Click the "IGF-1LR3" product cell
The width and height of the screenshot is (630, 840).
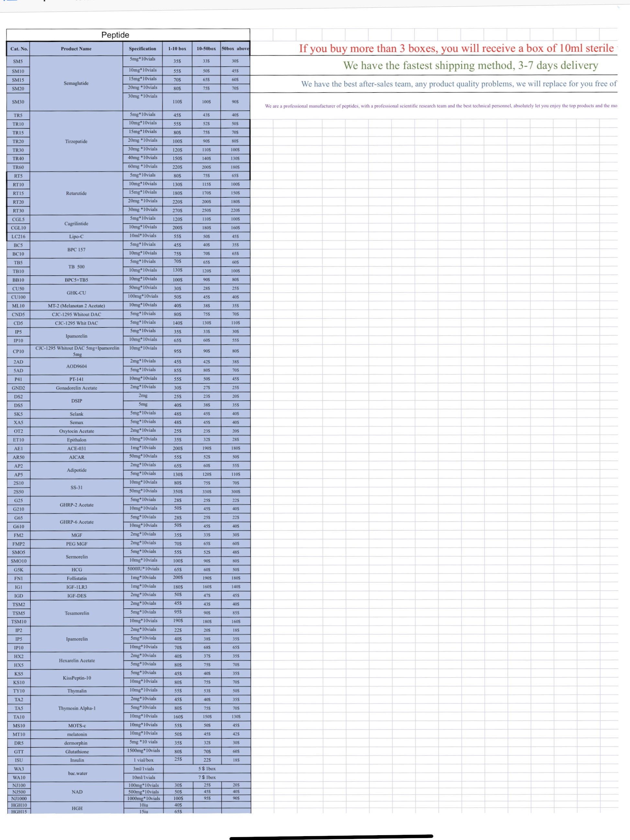[x=77, y=587]
